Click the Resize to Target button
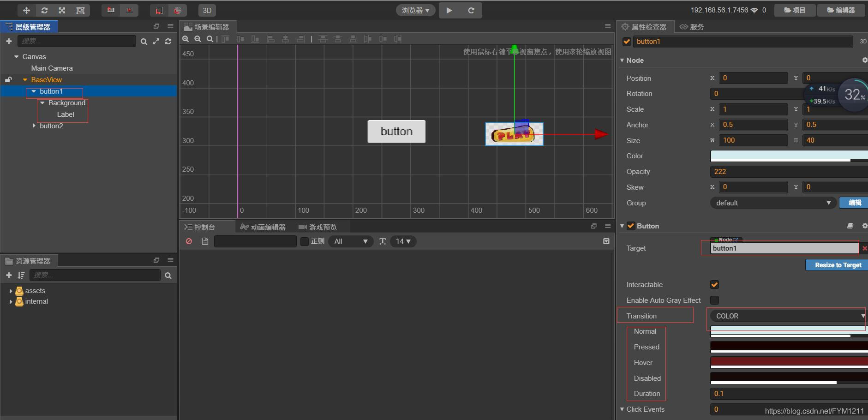 tap(838, 265)
